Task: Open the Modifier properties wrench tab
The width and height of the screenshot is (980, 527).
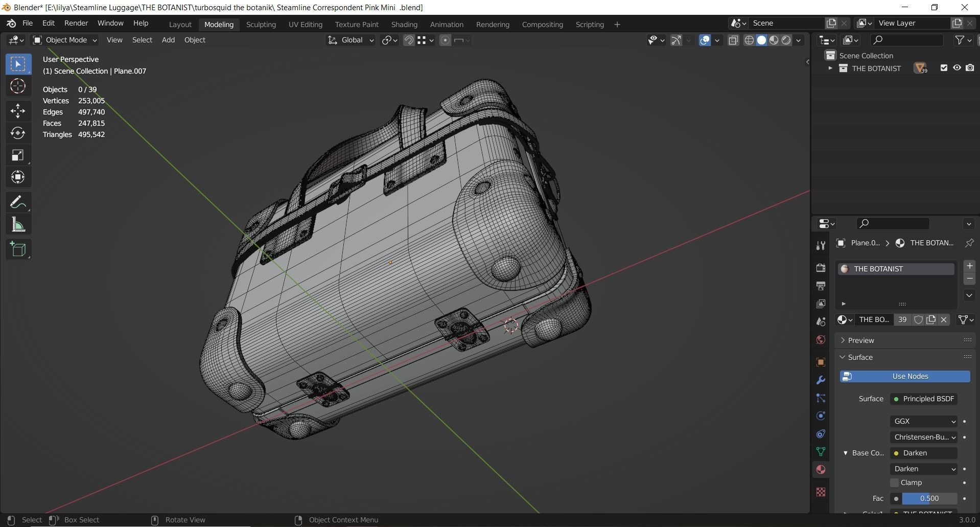Action: click(x=821, y=380)
